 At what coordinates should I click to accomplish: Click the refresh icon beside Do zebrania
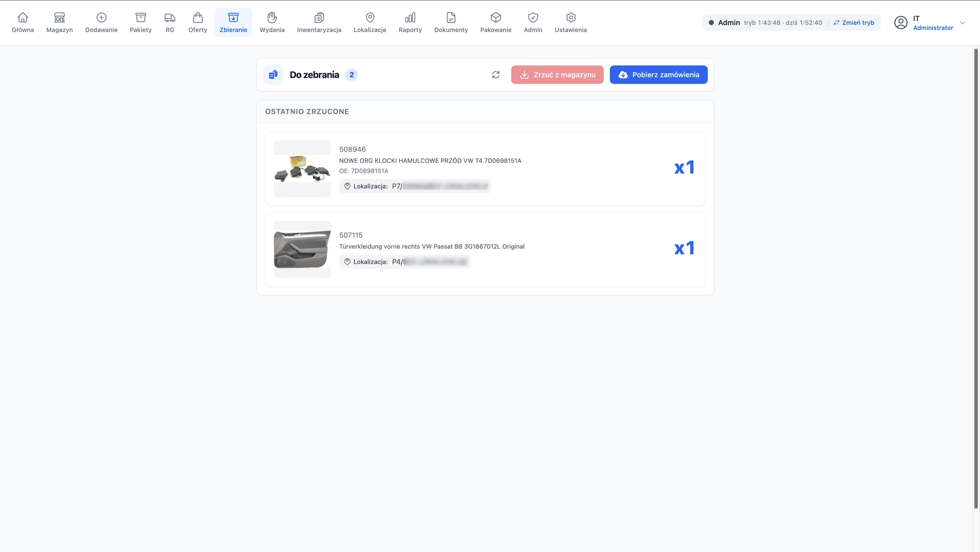click(x=496, y=75)
